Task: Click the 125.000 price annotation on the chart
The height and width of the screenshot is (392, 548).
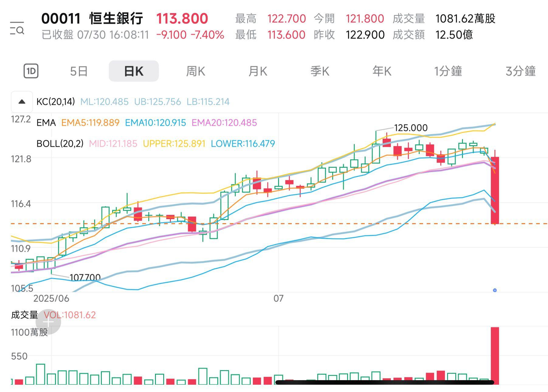Action: pyautogui.click(x=410, y=128)
